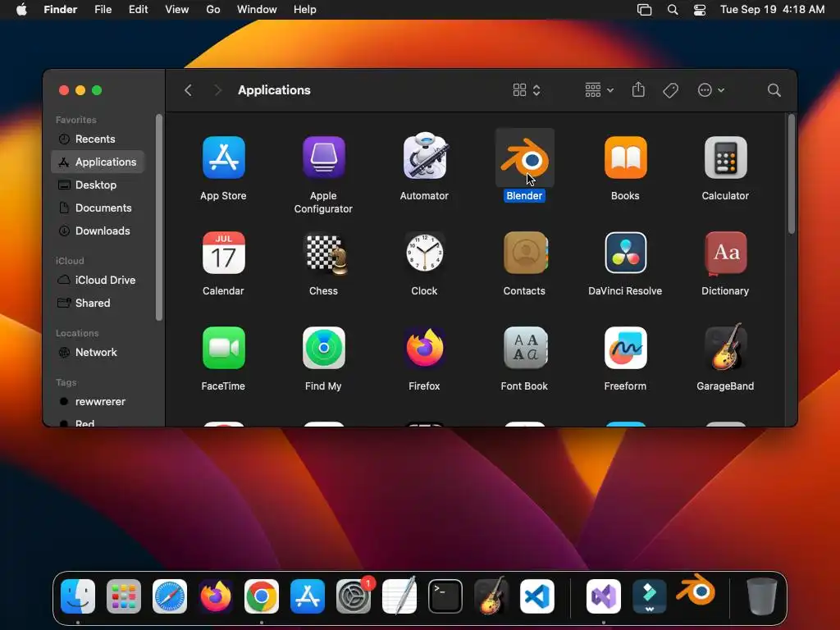Viewport: 840px width, 630px height.
Task: Select the Dictionary app icon
Action: click(x=725, y=253)
